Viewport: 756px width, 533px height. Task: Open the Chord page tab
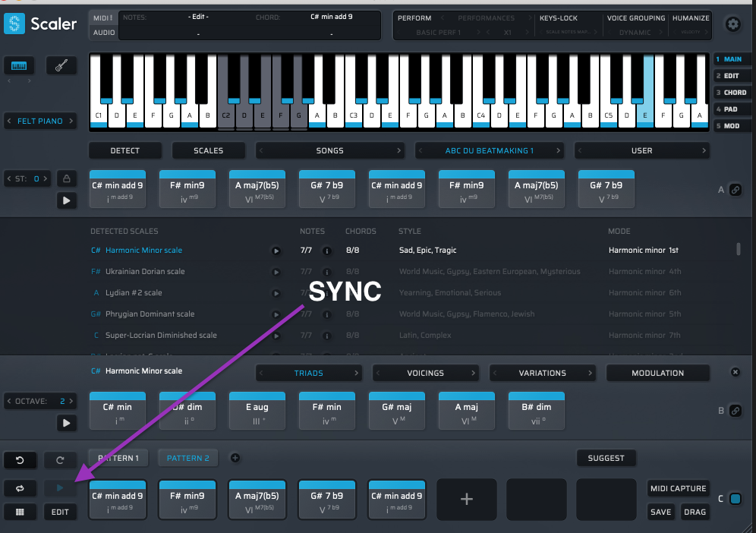click(730, 93)
